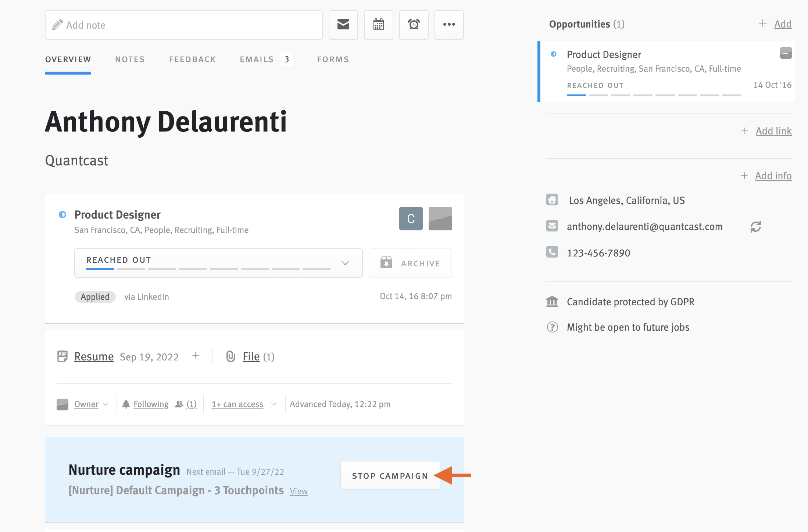Viewport: 808px width, 532px height.
Task: Click the followers count (1) link
Action: pyautogui.click(x=192, y=404)
